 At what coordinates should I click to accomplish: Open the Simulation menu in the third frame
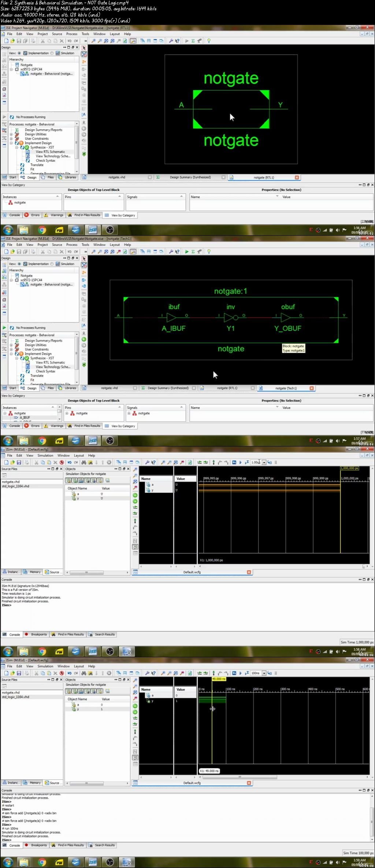(45, 455)
